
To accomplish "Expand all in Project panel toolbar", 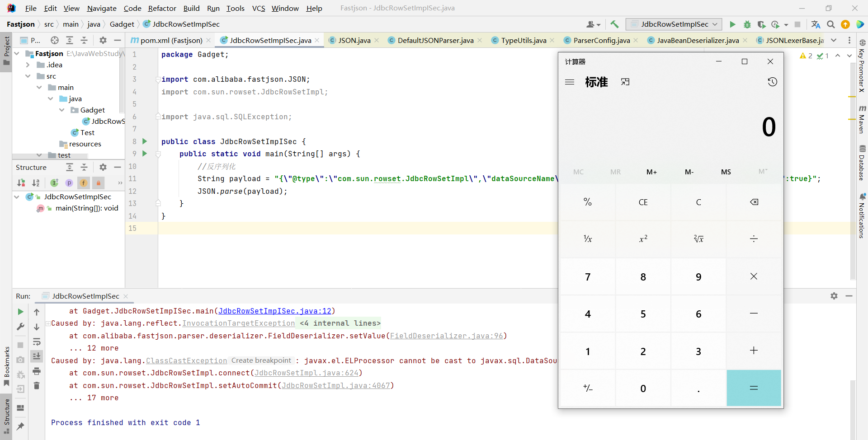I will (x=70, y=40).
